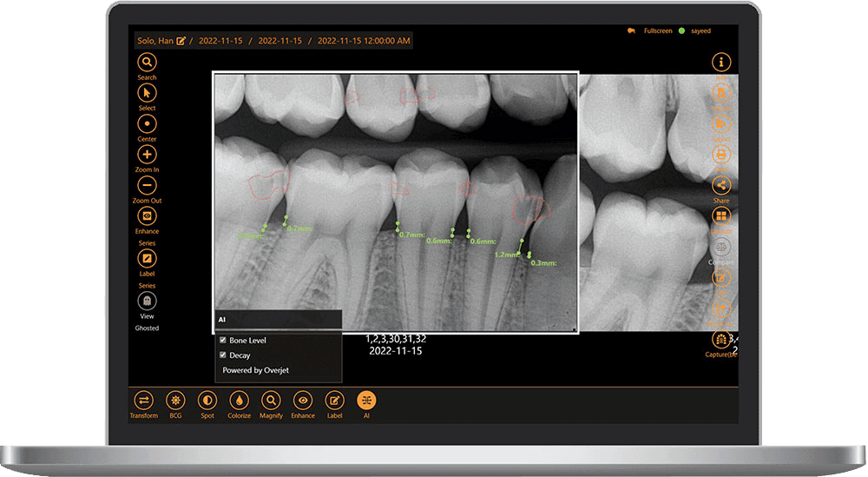Image resolution: width=868 pixels, height=477 pixels.
Task: Uncheck the Decay checkbox
Action: point(223,355)
